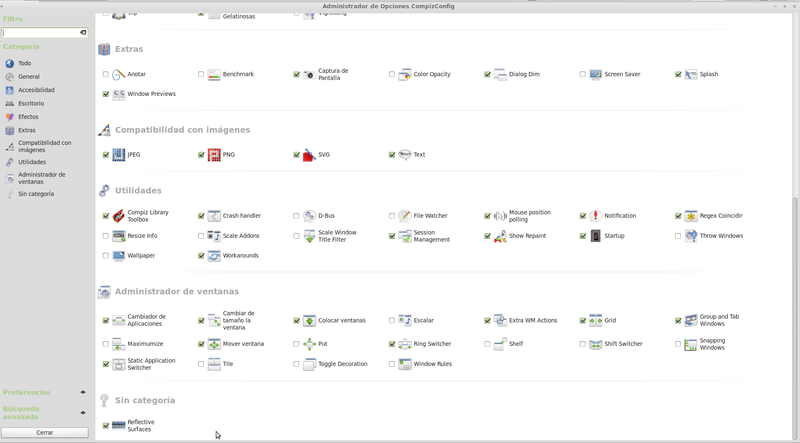Open the Wallpaper plugin icon
The width and height of the screenshot is (800, 443).
(x=119, y=256)
